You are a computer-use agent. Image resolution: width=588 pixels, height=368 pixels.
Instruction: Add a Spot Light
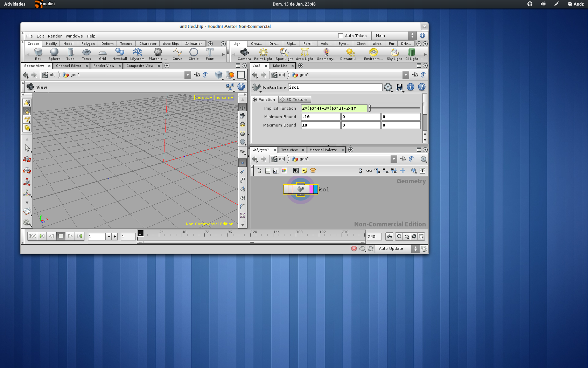[x=284, y=54]
